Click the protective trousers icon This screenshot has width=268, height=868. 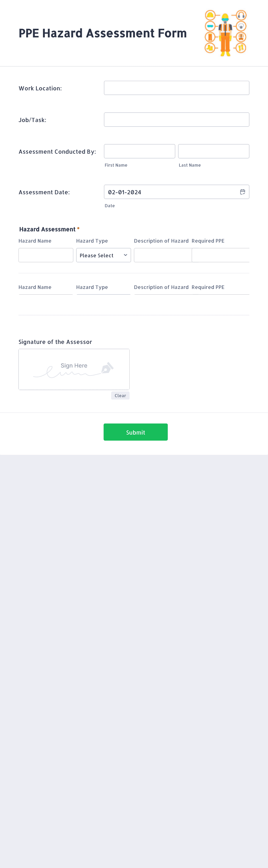pyautogui.click(x=210, y=37)
